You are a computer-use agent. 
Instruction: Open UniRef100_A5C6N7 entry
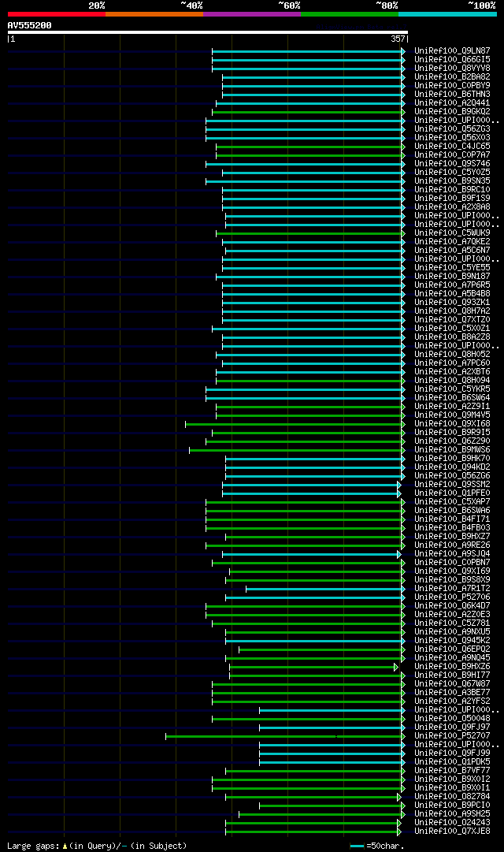tap(452, 251)
